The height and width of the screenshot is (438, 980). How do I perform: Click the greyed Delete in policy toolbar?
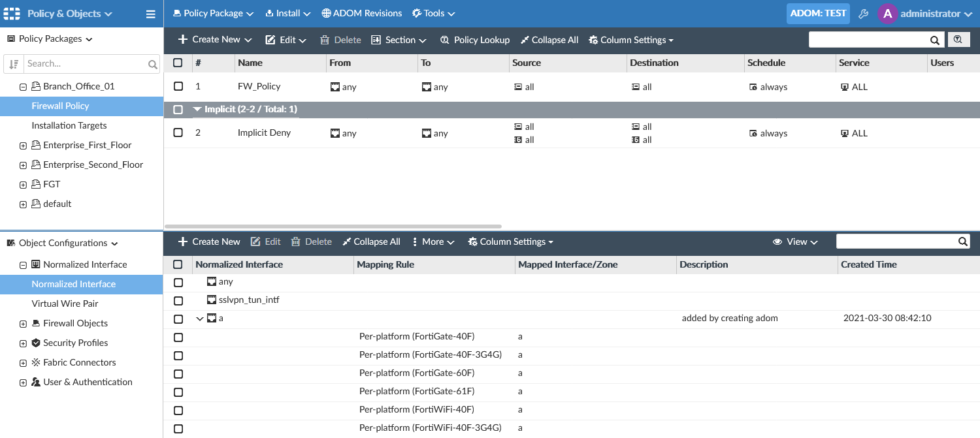[340, 40]
